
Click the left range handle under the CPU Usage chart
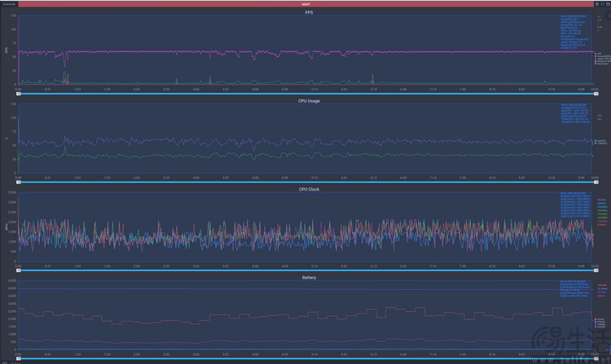pos(18,182)
